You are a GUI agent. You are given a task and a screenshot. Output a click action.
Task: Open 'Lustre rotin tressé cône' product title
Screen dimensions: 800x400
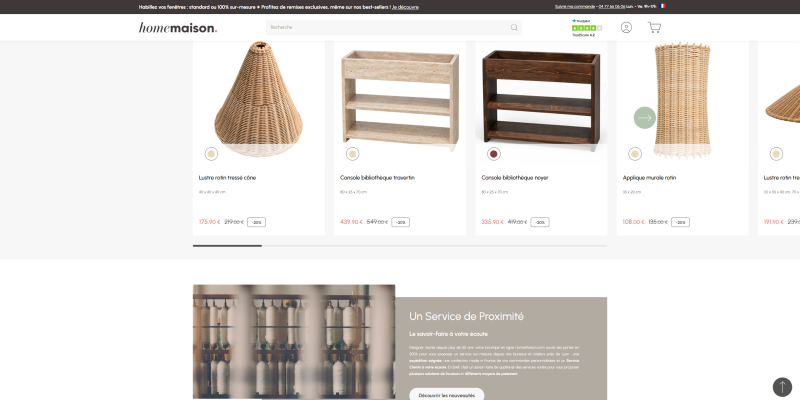pos(228,178)
